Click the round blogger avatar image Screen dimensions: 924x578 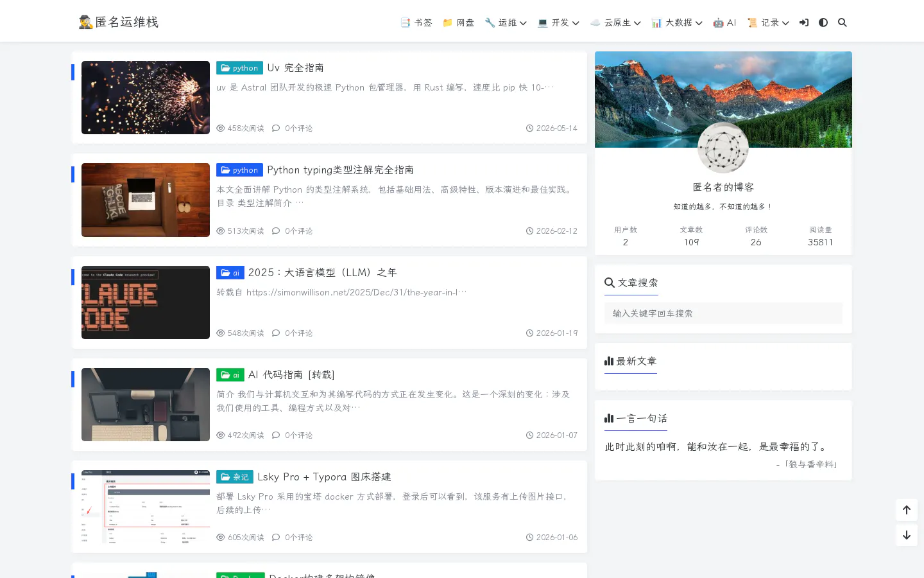pos(723,148)
